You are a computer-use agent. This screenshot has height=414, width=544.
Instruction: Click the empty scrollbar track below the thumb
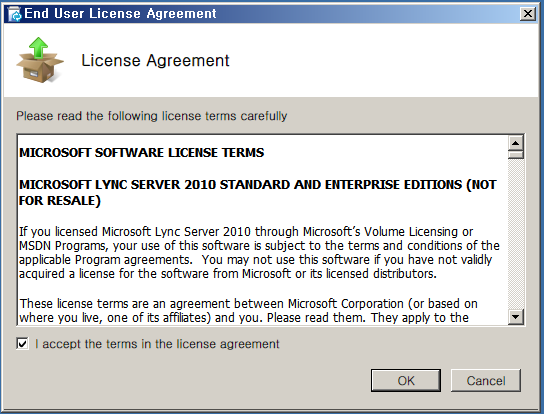pyautogui.click(x=516, y=234)
